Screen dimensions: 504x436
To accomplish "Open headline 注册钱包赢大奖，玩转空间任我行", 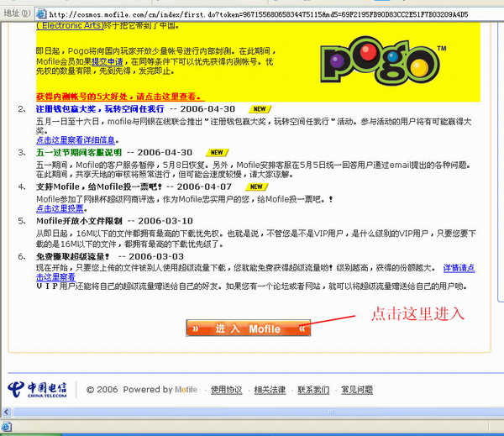I will click(100, 109).
